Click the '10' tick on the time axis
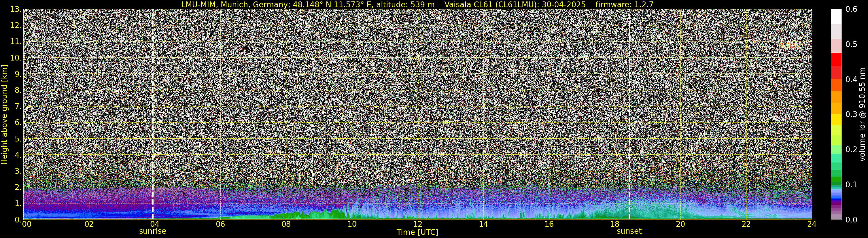This screenshot has width=868, height=238. click(x=352, y=224)
